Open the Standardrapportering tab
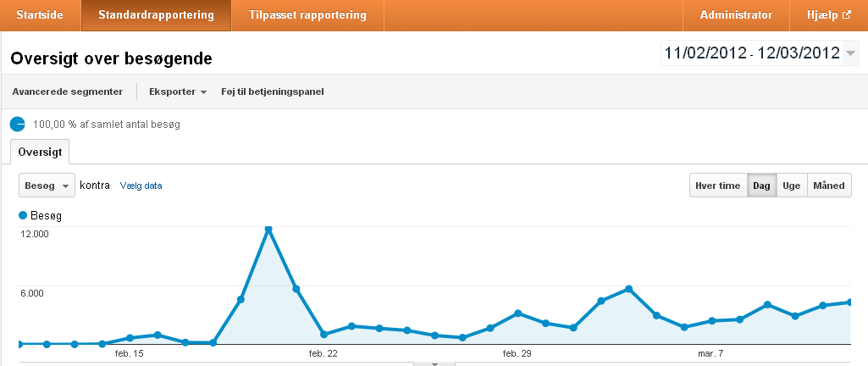Screen dimensions: 868x366 point(156,15)
